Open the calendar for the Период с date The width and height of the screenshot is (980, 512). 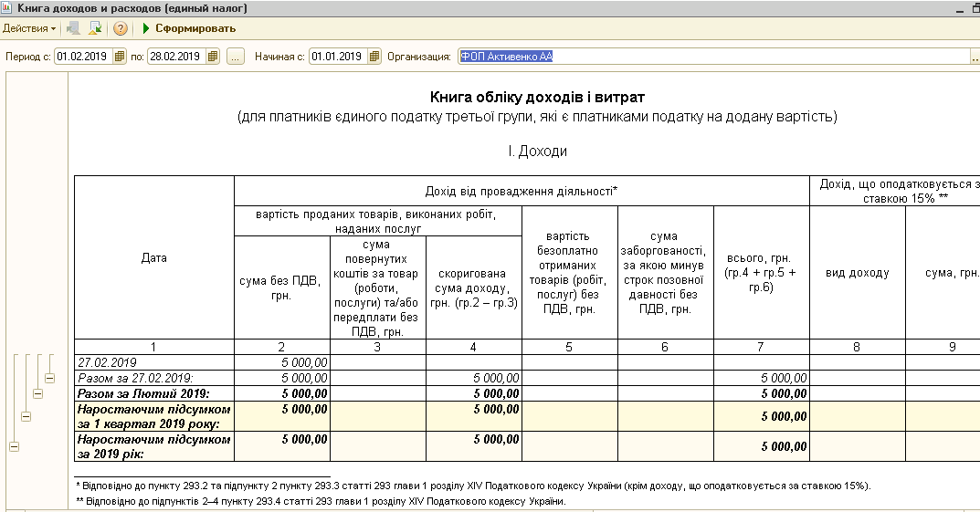coord(120,57)
